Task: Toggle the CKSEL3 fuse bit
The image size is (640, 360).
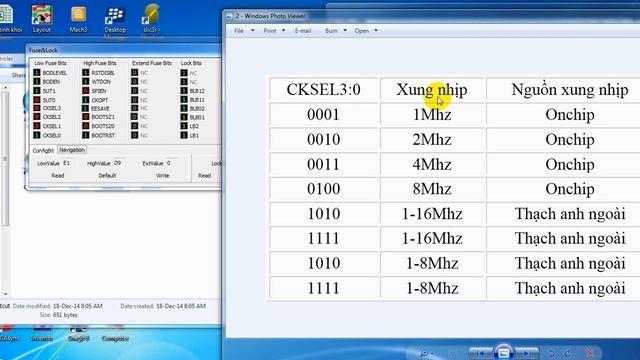Action: 37,108
